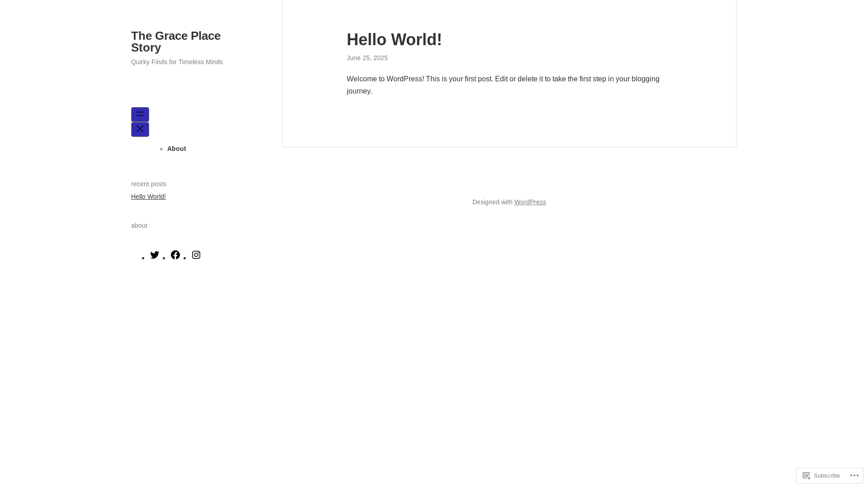
Task: Open the three-dots more actions menu
Action: (x=854, y=475)
